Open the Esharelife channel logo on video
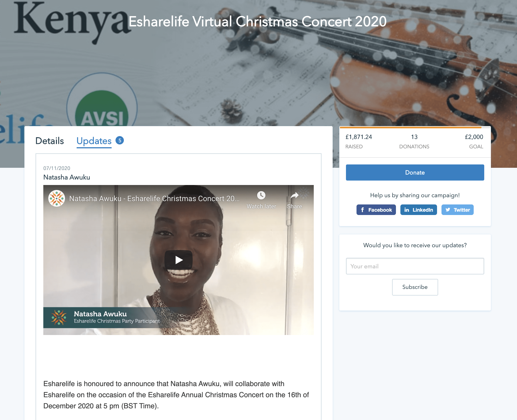The height and width of the screenshot is (420, 517). [x=57, y=198]
